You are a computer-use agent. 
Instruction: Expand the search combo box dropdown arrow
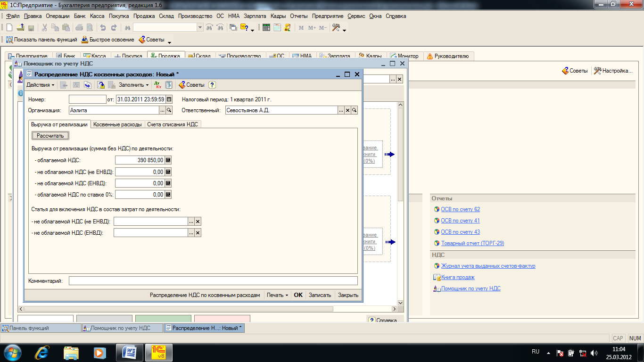(x=200, y=28)
